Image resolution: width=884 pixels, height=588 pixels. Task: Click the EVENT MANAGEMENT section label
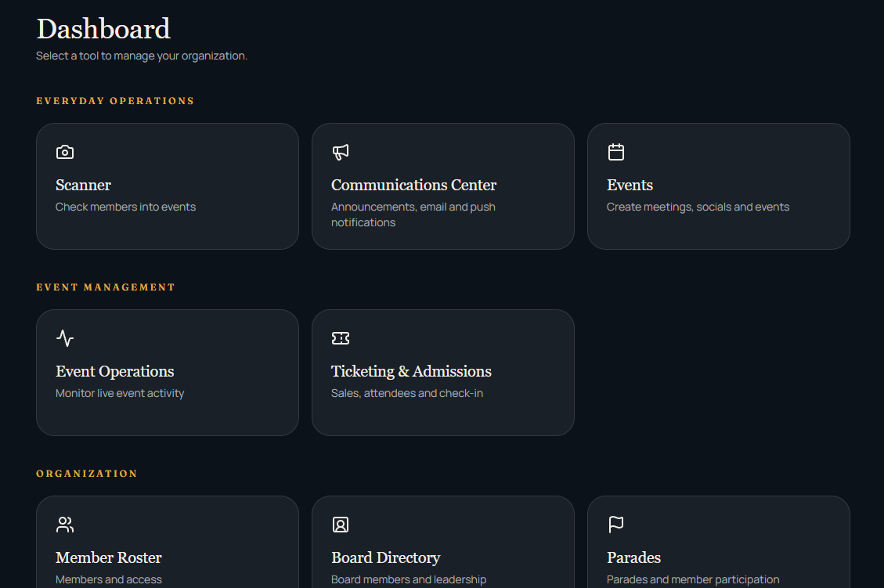tap(106, 287)
